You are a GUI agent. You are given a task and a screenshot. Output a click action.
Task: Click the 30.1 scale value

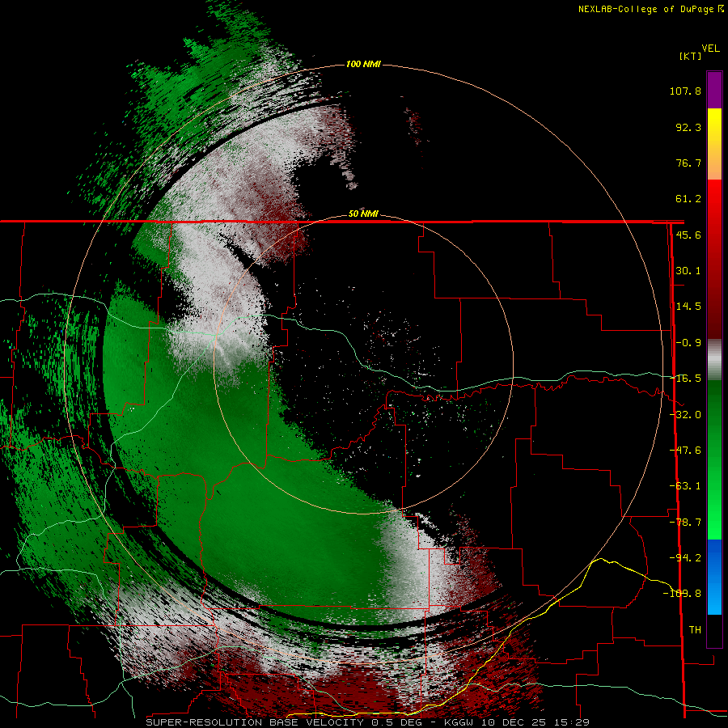(x=688, y=270)
